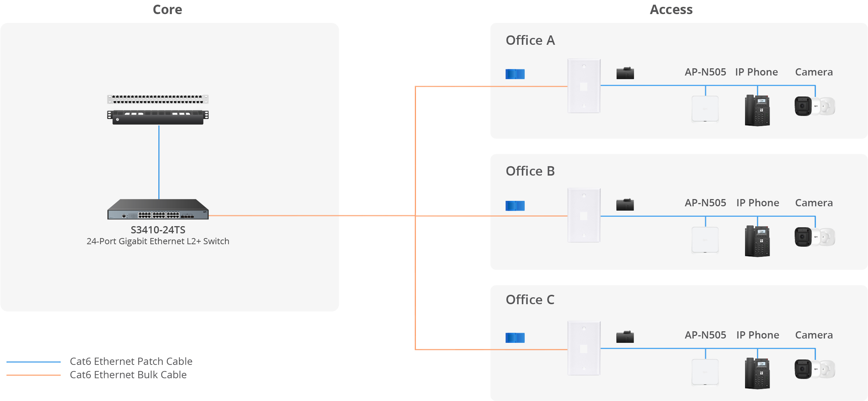Click the cable manager below the patch panel
Screen dimensions: 868x401
pyautogui.click(x=158, y=117)
